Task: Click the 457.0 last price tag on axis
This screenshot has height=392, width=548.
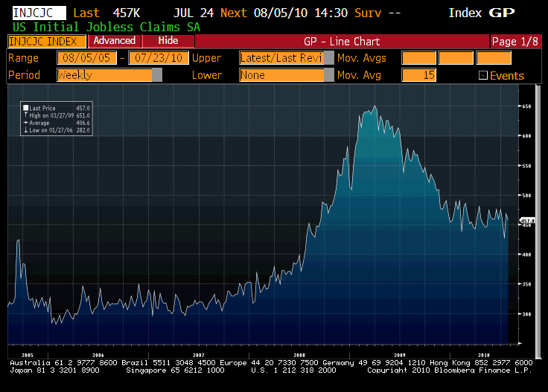Action: pos(528,221)
